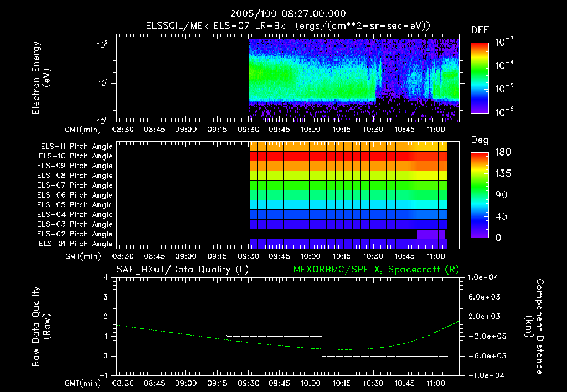The width and height of the screenshot is (567, 392).
Task: Click the white data quality line at level 1
Action: tap(274, 336)
